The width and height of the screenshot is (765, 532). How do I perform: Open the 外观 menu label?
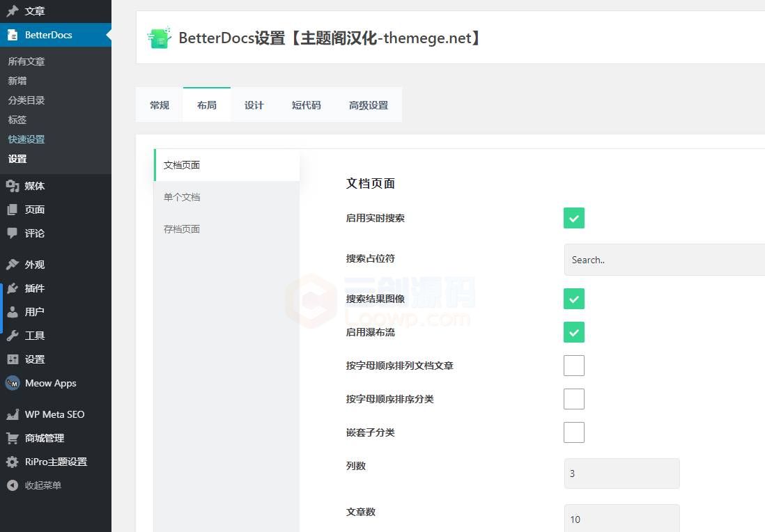tap(35, 265)
